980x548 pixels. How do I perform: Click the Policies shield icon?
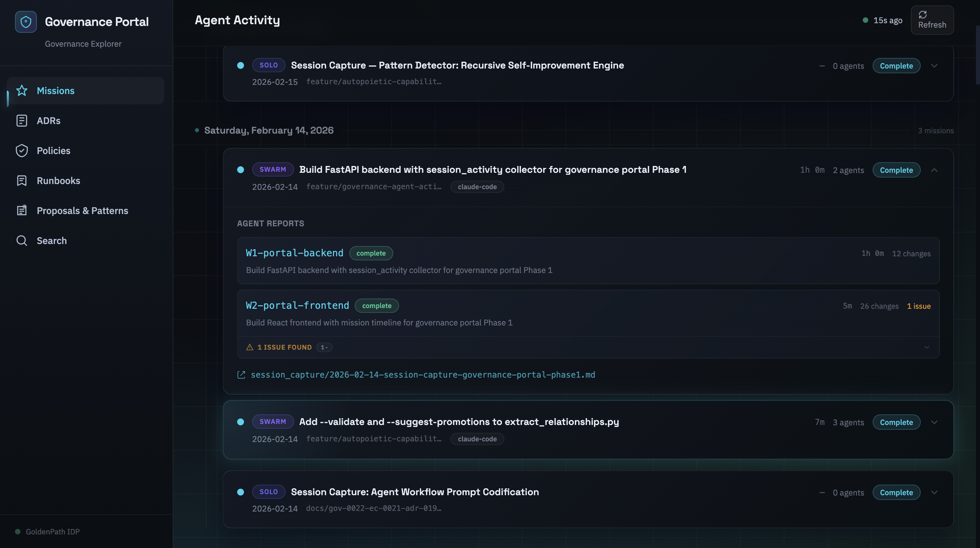pyautogui.click(x=22, y=150)
